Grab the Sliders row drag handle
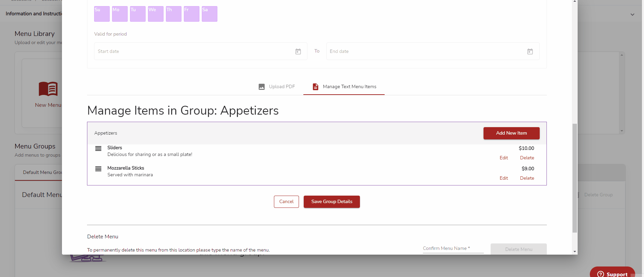 pos(98,149)
